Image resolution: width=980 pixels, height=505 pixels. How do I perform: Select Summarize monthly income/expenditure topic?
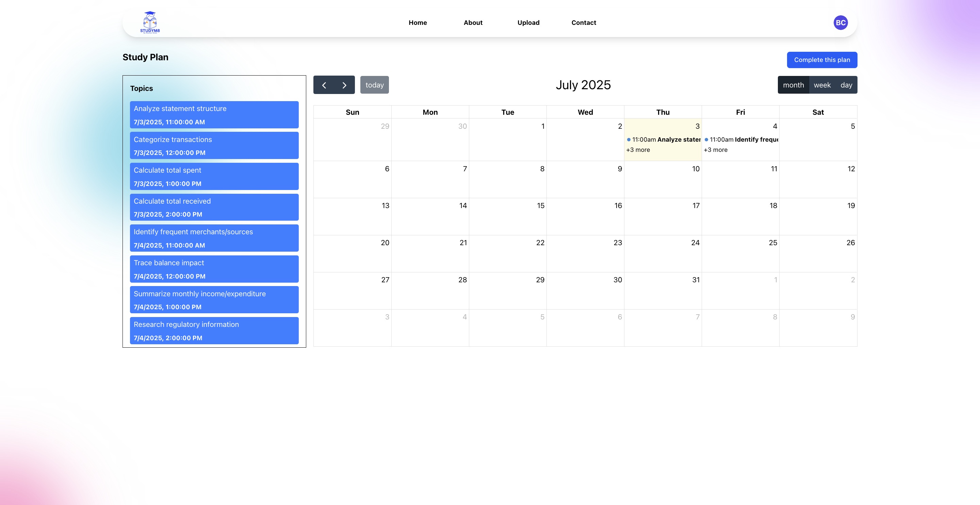[x=214, y=300]
